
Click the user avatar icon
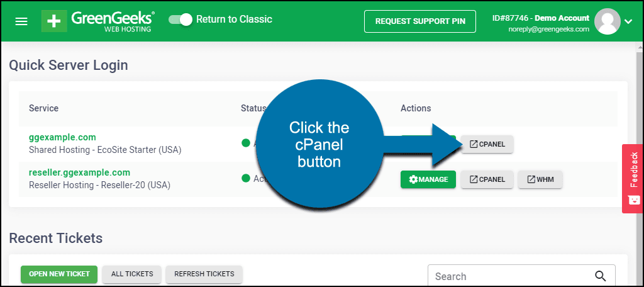[607, 21]
